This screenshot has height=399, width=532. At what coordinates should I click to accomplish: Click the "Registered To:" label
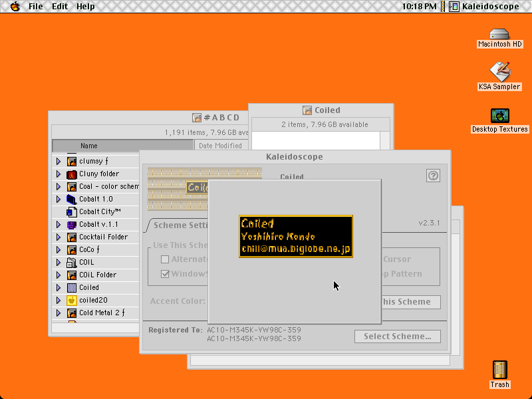176,330
